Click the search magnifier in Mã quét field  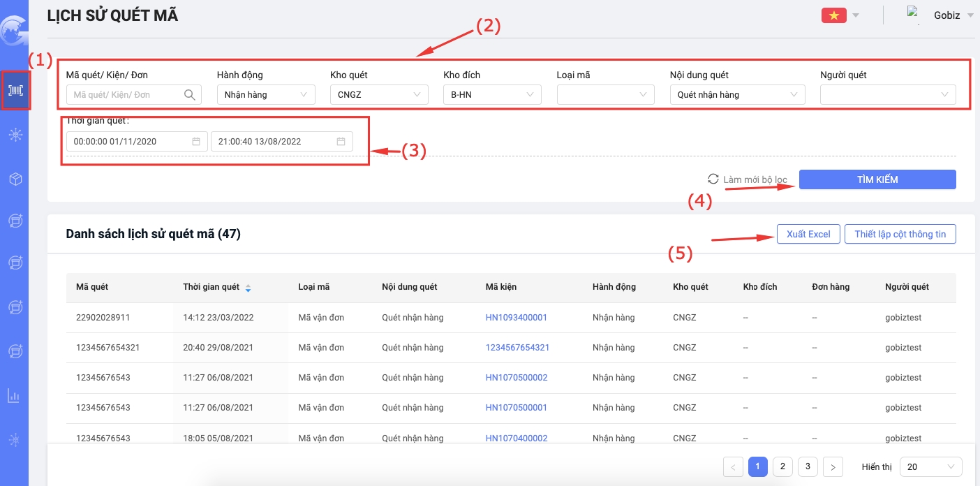click(189, 95)
